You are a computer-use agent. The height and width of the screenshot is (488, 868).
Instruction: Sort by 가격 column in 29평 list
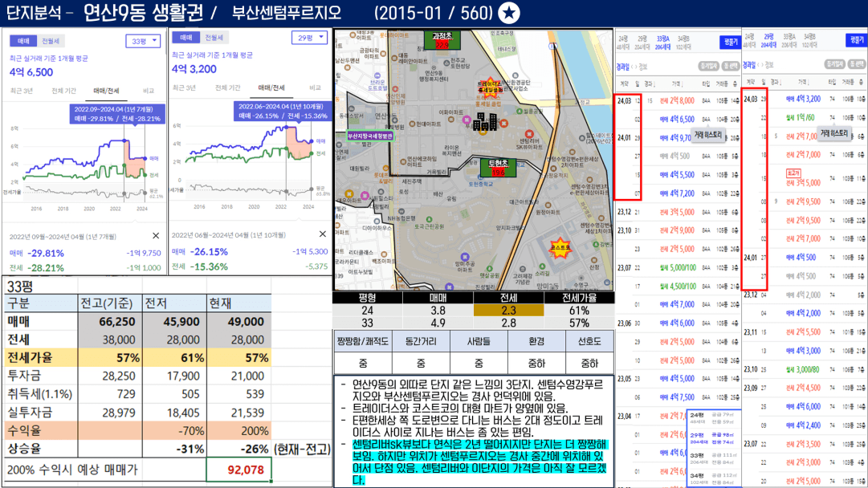[803, 82]
